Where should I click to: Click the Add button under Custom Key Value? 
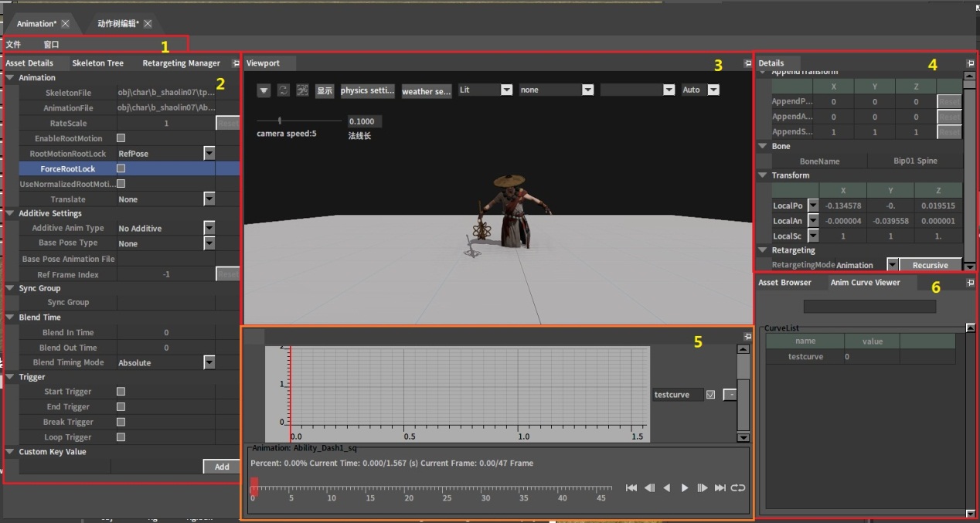click(221, 467)
